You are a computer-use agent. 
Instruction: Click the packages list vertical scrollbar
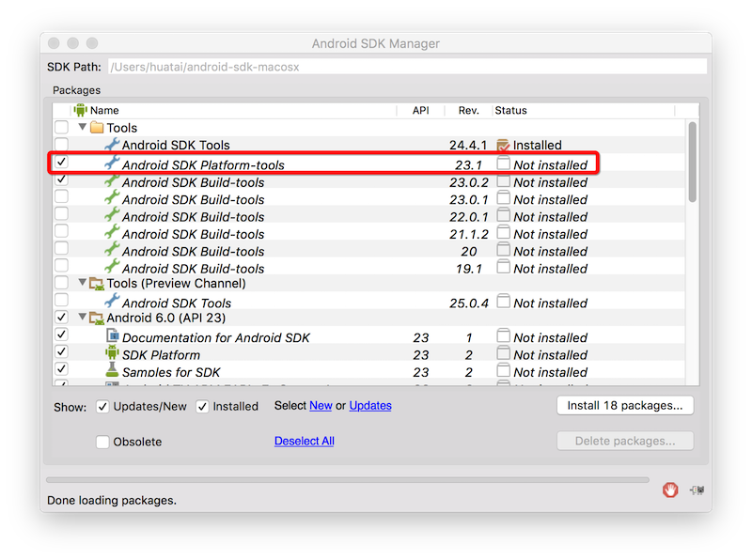693,160
